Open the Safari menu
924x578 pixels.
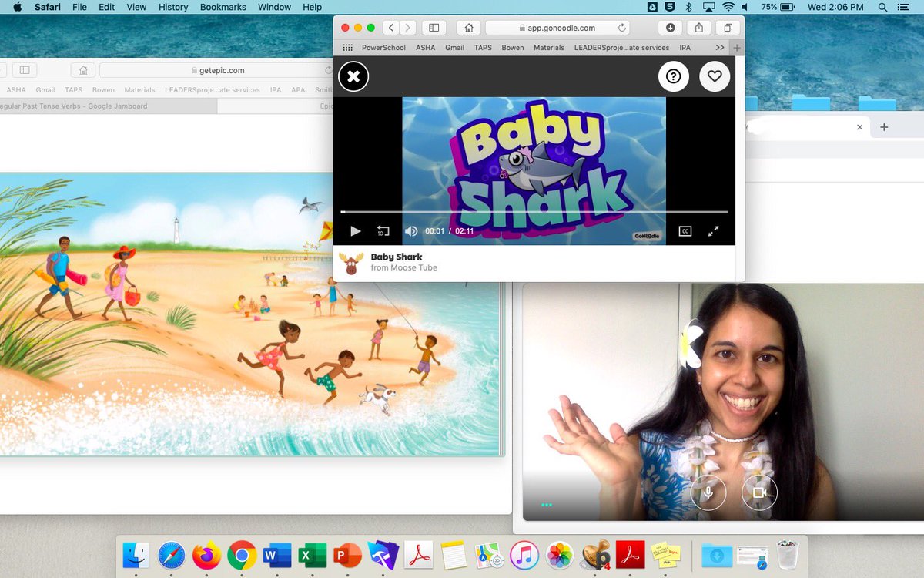(48, 7)
